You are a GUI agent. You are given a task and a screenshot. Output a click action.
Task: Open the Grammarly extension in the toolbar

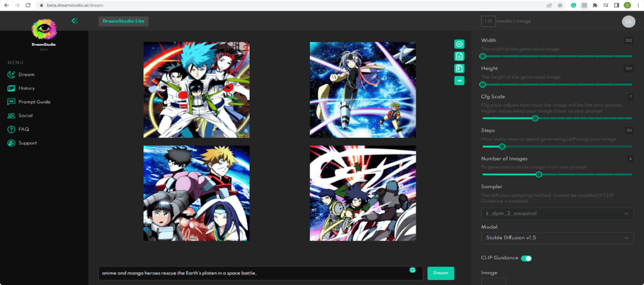(x=574, y=6)
